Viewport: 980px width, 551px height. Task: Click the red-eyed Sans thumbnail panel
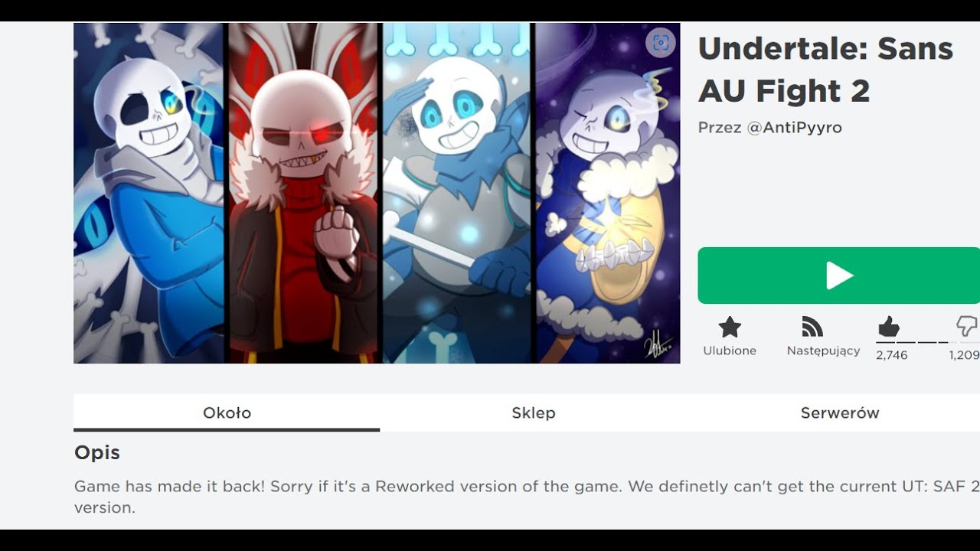(x=303, y=193)
